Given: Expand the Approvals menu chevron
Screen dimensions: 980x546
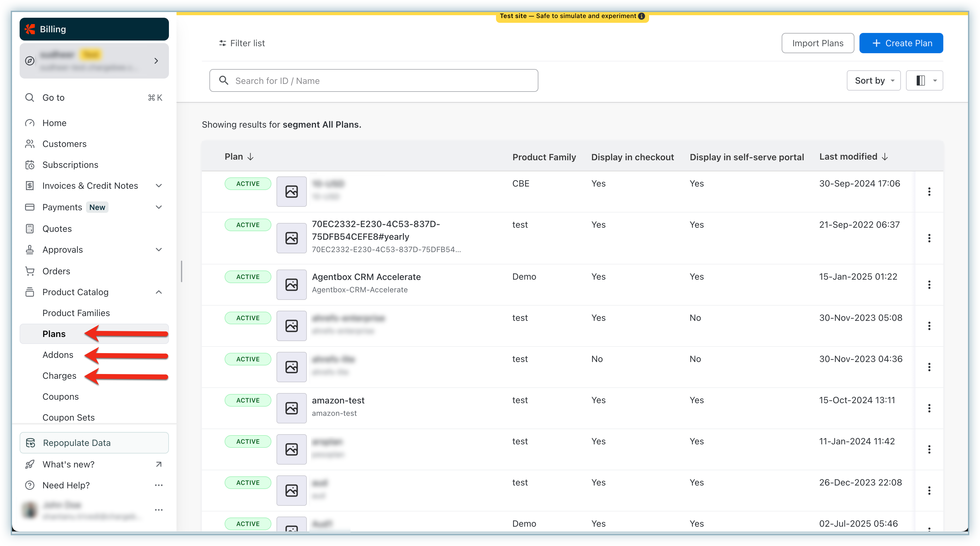Looking at the screenshot, I should tap(159, 250).
